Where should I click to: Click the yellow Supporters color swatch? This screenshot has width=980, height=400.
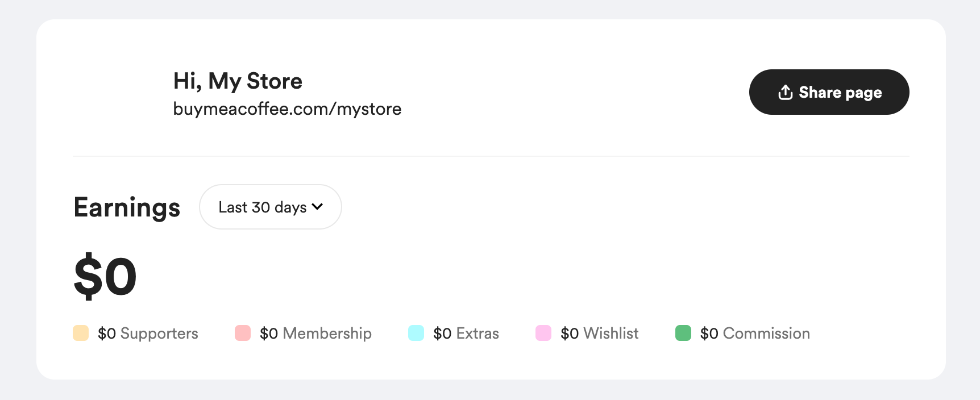click(x=81, y=333)
